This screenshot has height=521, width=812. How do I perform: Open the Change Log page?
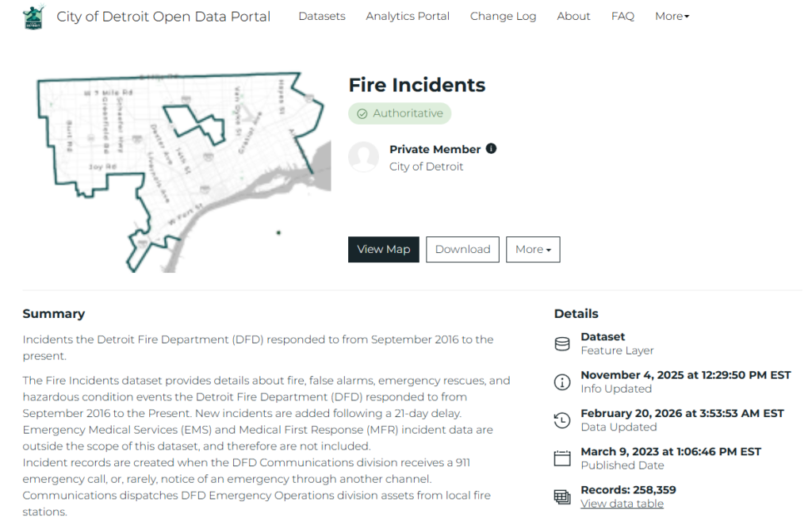click(503, 16)
